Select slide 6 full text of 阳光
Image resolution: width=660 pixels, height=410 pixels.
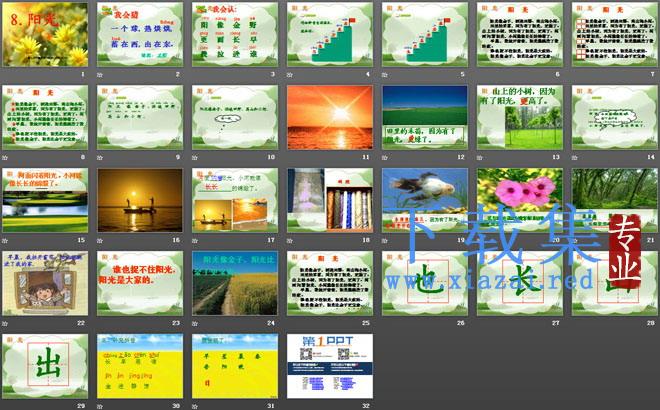coord(520,35)
